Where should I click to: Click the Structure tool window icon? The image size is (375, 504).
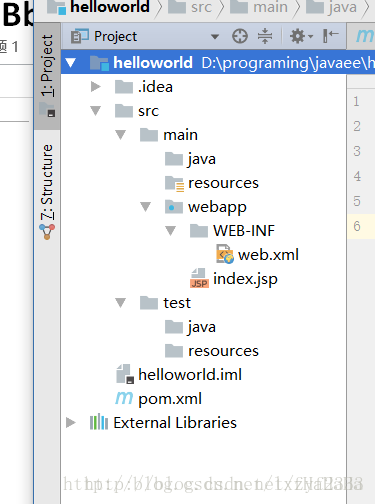[x=47, y=232]
